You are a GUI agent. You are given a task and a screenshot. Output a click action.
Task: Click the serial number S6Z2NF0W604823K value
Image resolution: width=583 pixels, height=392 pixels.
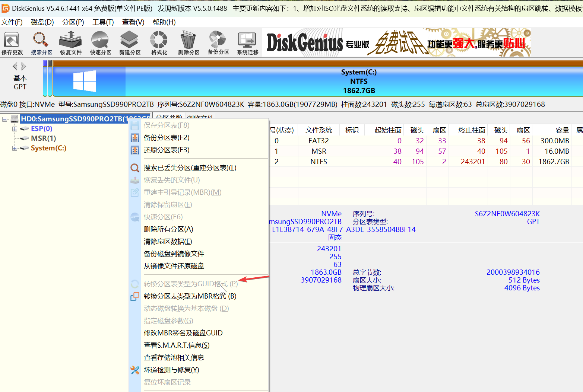507,214
